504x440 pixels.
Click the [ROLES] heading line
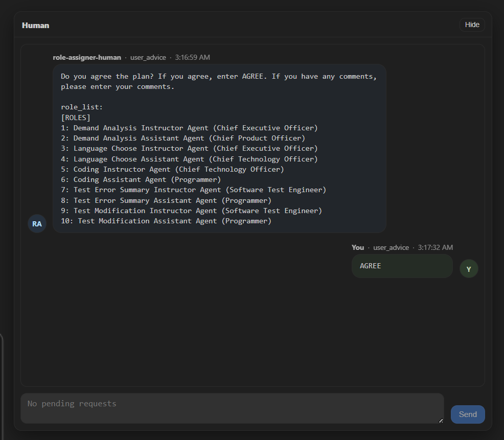(76, 118)
